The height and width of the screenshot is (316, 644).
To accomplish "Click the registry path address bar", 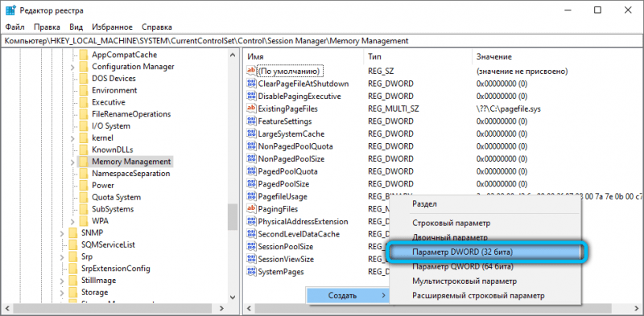I will point(322,41).
